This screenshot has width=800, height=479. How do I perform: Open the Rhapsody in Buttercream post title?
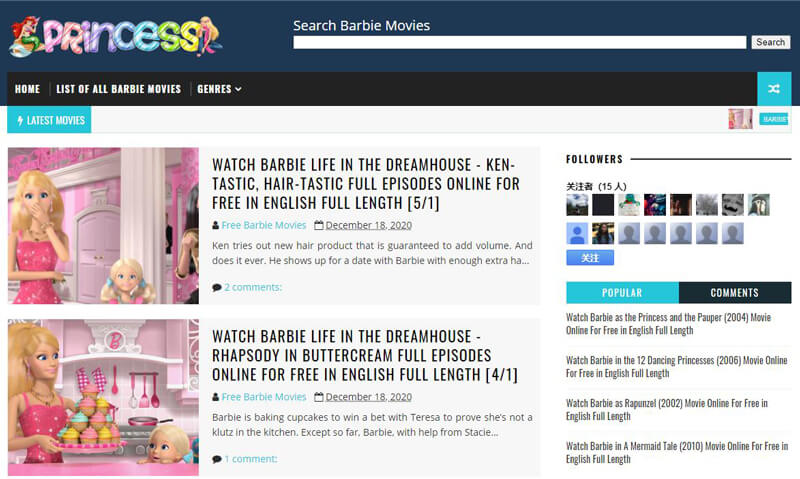click(365, 356)
